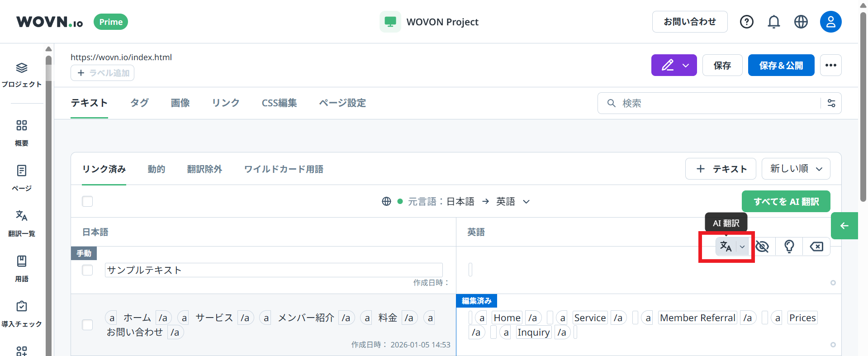
Task: Check the select-all checkbox
Action: coord(87,201)
